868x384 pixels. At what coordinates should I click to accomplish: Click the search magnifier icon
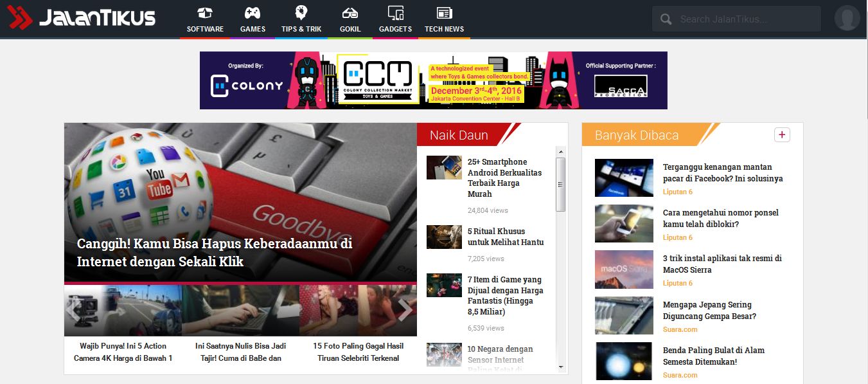[x=666, y=19]
